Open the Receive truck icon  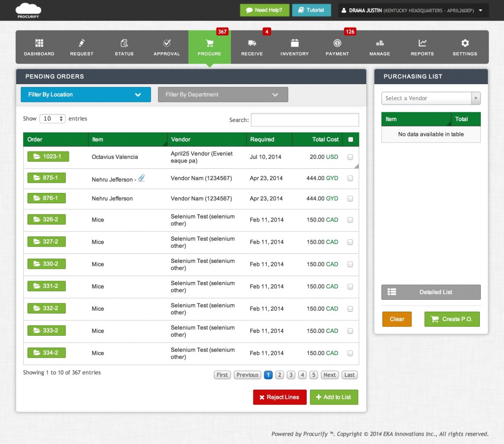coord(252,43)
